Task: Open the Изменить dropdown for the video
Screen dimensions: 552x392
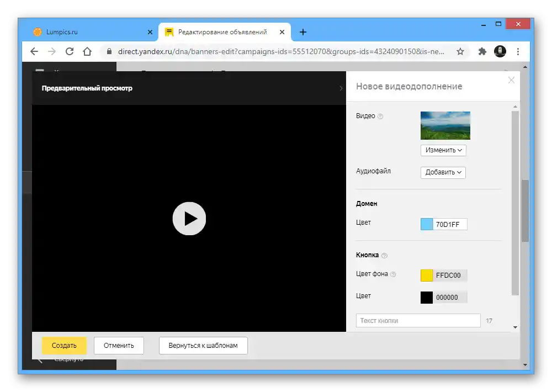Action: pyautogui.click(x=443, y=150)
